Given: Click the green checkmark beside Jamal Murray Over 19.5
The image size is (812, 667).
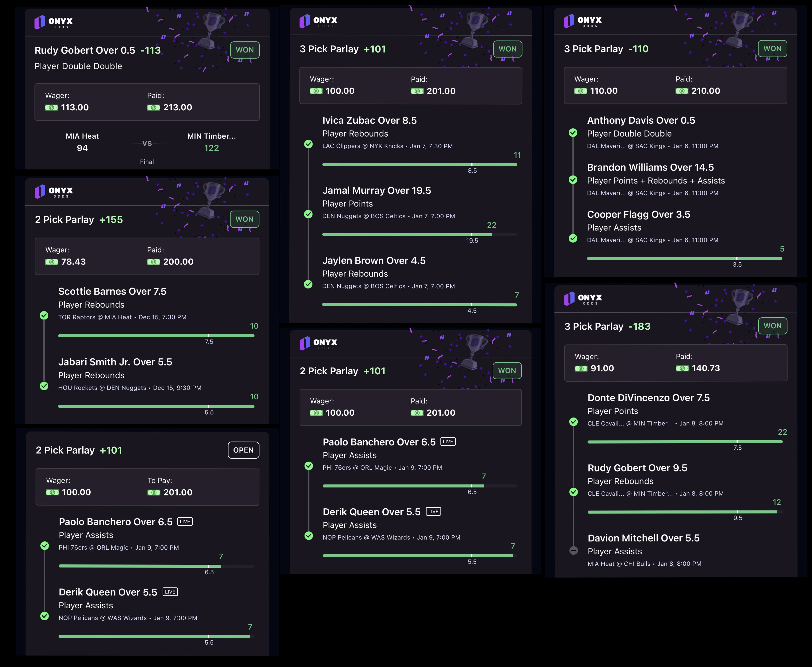Looking at the screenshot, I should [x=309, y=214].
